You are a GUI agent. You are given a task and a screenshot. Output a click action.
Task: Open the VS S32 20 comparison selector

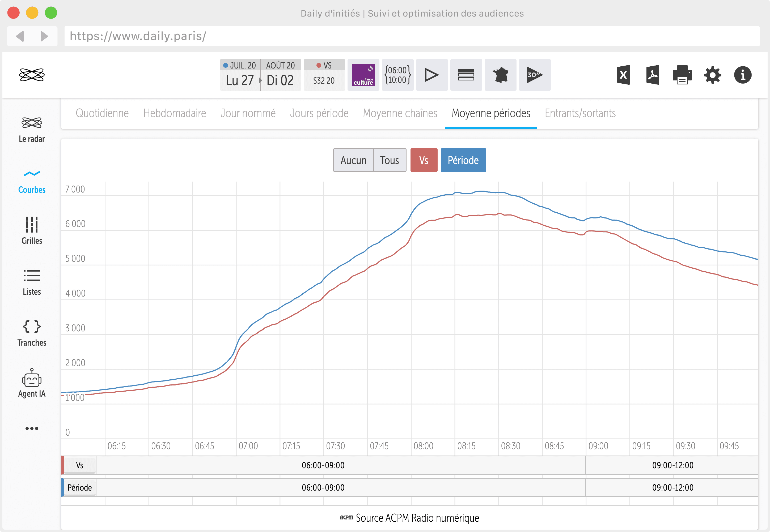(324, 75)
